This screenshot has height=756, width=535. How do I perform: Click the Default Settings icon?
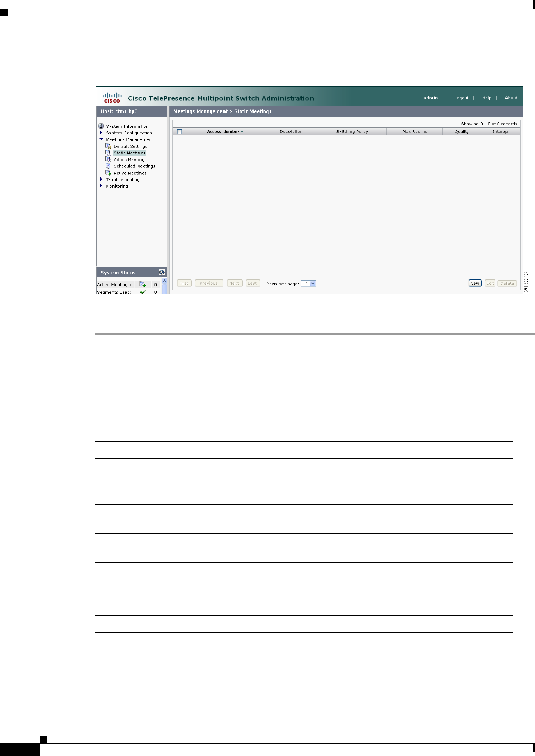point(108,146)
